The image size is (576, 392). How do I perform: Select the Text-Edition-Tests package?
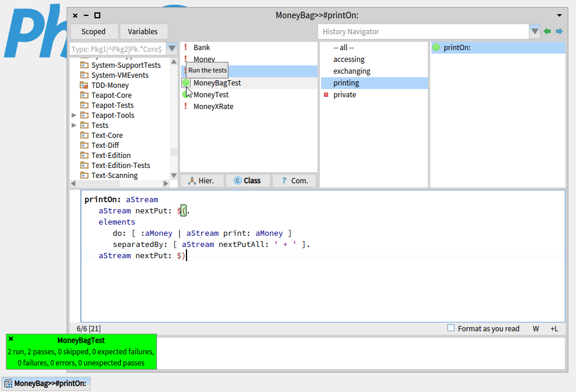[120, 166]
